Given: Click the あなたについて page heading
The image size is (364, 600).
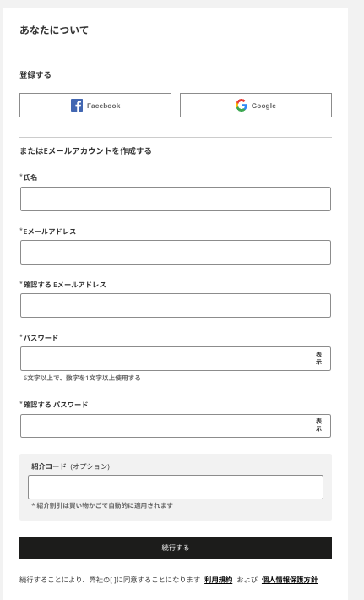Looking at the screenshot, I should 54,30.
